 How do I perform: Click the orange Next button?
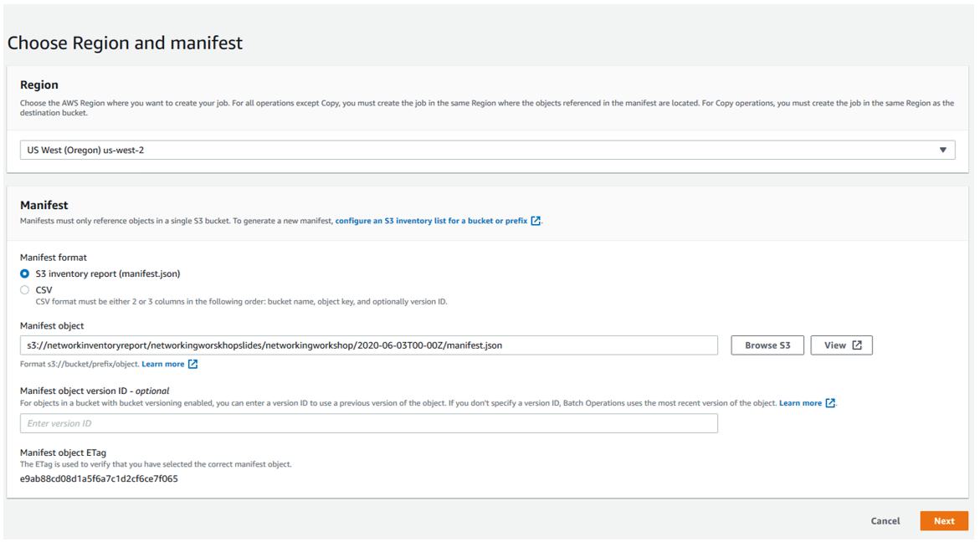tap(944, 520)
